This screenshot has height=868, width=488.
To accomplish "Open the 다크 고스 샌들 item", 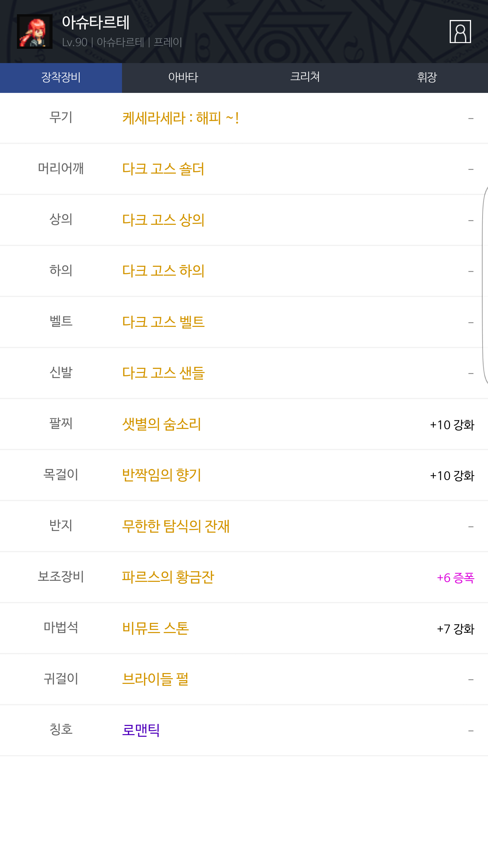I will pos(163,373).
